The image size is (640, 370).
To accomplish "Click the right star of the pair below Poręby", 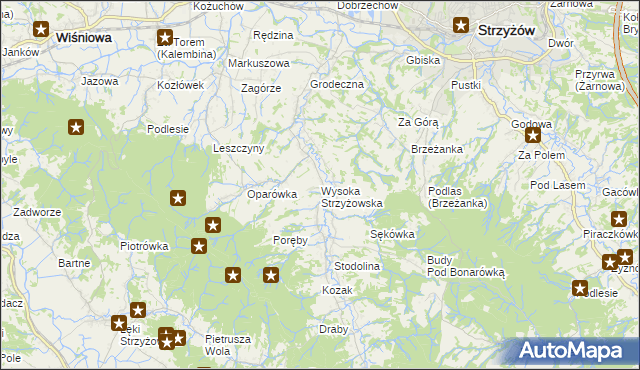I will [271, 275].
